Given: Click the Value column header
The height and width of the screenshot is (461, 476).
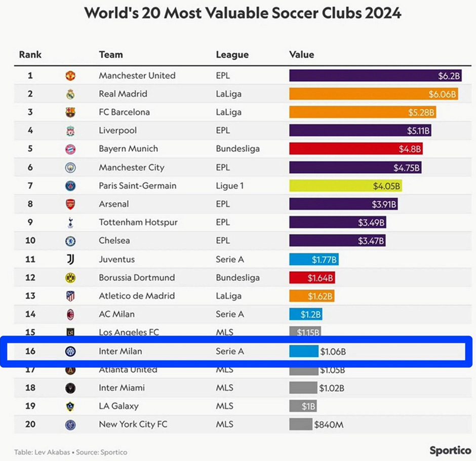Looking at the screenshot, I should pyautogui.click(x=301, y=55).
